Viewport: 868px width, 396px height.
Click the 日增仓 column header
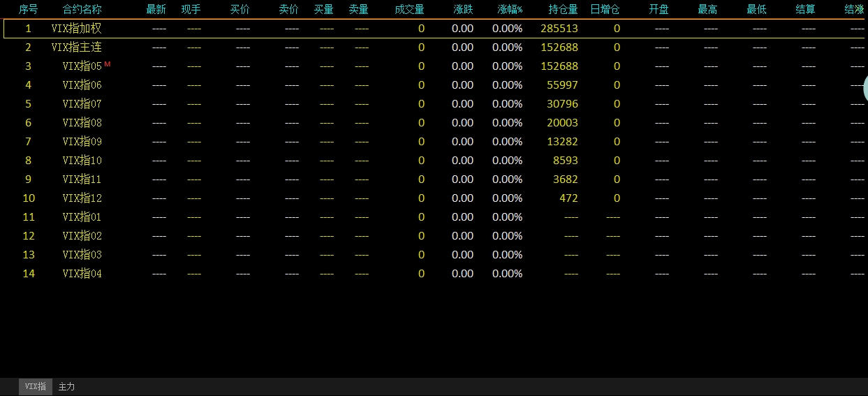[x=605, y=10]
